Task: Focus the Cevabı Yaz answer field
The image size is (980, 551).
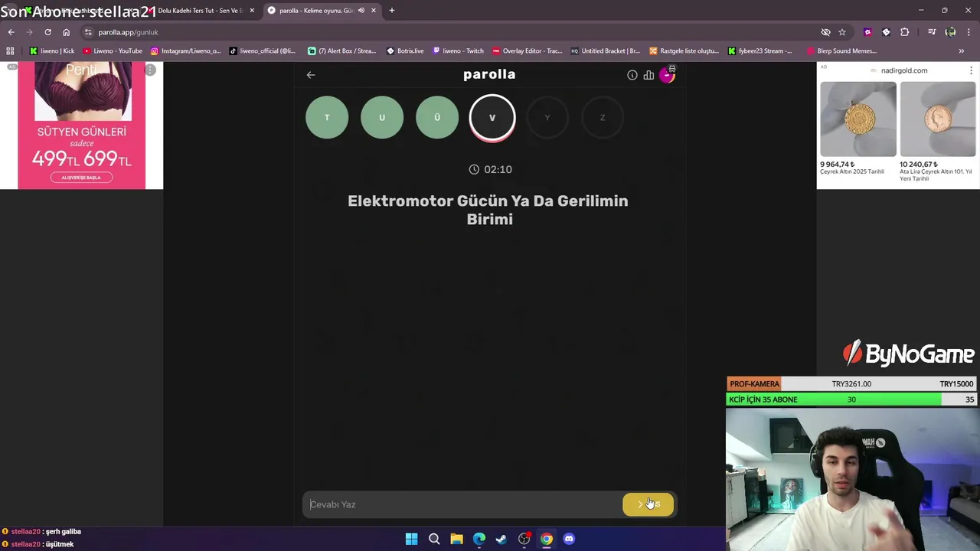Action: pyautogui.click(x=463, y=504)
